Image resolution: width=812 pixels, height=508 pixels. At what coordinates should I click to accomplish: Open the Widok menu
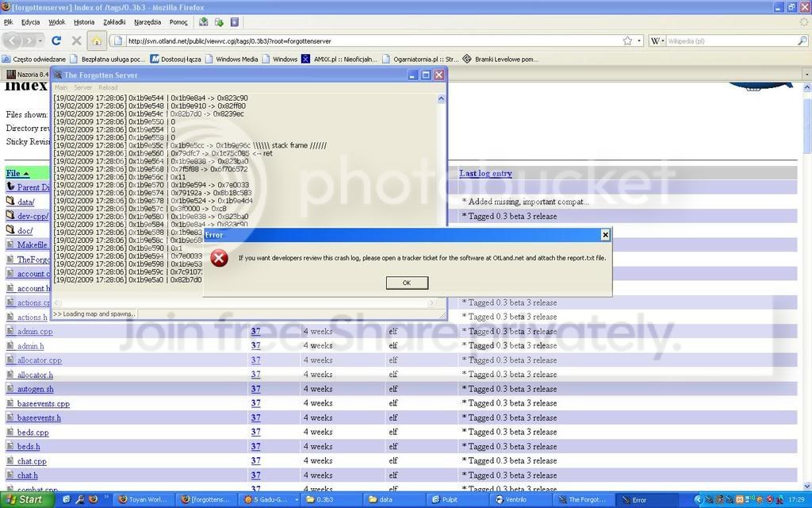click(x=57, y=21)
